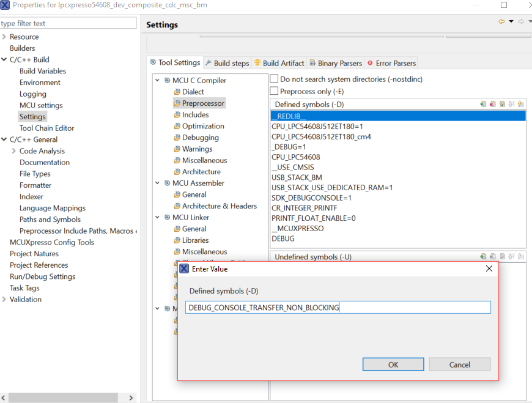
Task: Select the SDK_DEBUGCONSOLE=1 symbol
Action: coord(311,198)
